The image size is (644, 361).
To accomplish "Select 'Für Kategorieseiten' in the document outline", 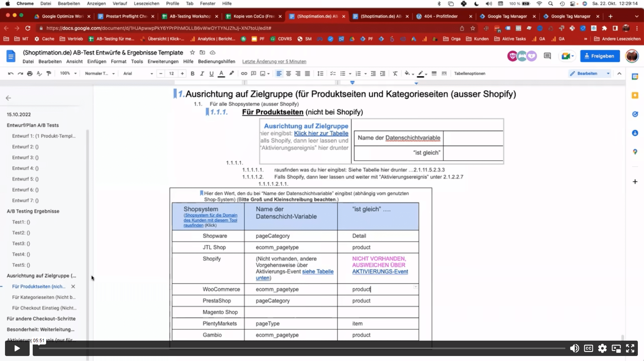I will click(x=43, y=297).
